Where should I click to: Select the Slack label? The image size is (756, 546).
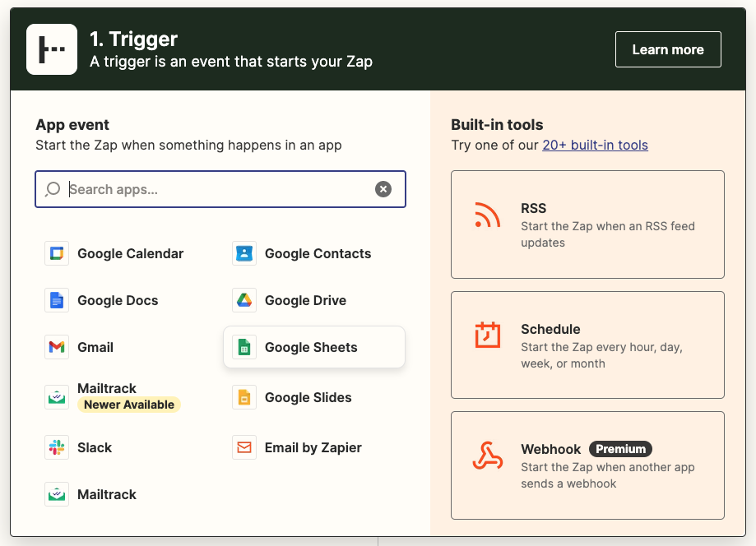click(x=95, y=447)
